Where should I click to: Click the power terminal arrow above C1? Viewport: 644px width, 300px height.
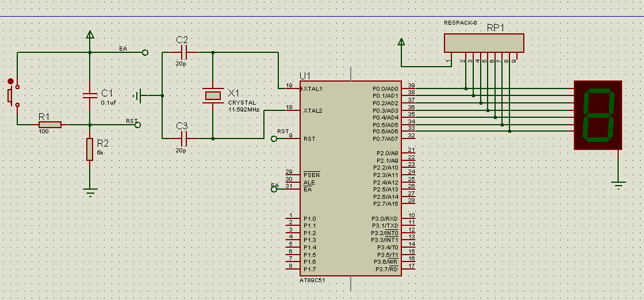click(x=90, y=34)
